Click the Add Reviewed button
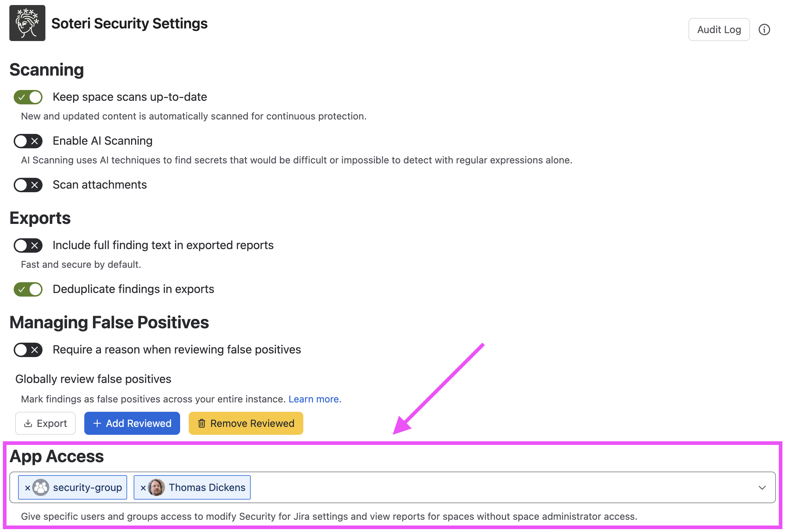This screenshot has height=532, width=786. point(132,423)
